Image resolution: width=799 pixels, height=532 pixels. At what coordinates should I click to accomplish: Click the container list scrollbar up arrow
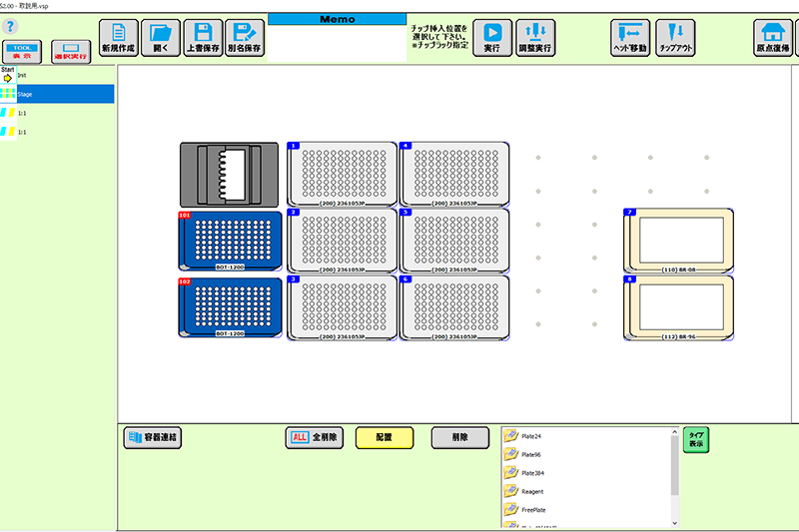tap(675, 432)
